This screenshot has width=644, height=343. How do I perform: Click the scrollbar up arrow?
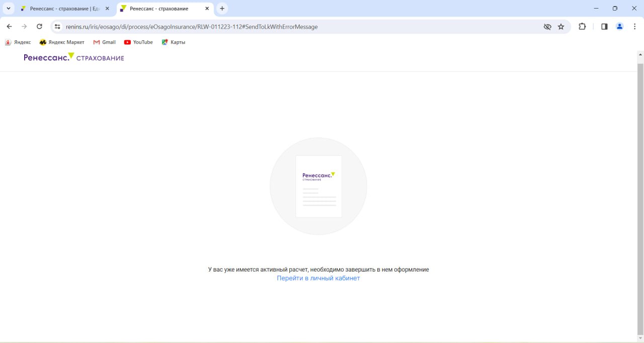point(640,54)
